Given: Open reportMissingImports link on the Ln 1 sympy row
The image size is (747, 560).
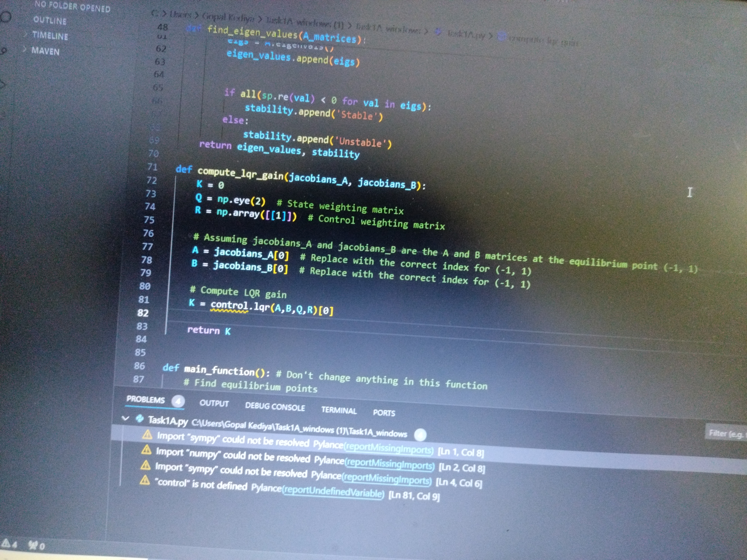Looking at the screenshot, I should click(389, 449).
